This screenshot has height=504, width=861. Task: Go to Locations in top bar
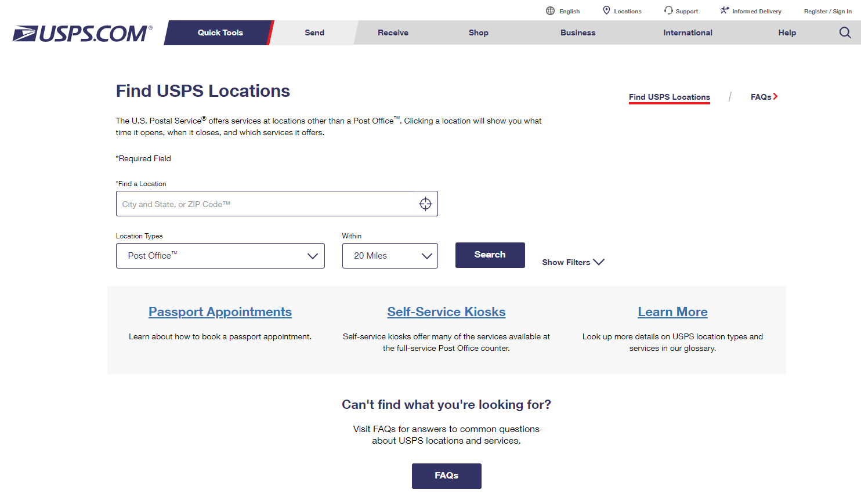point(628,11)
